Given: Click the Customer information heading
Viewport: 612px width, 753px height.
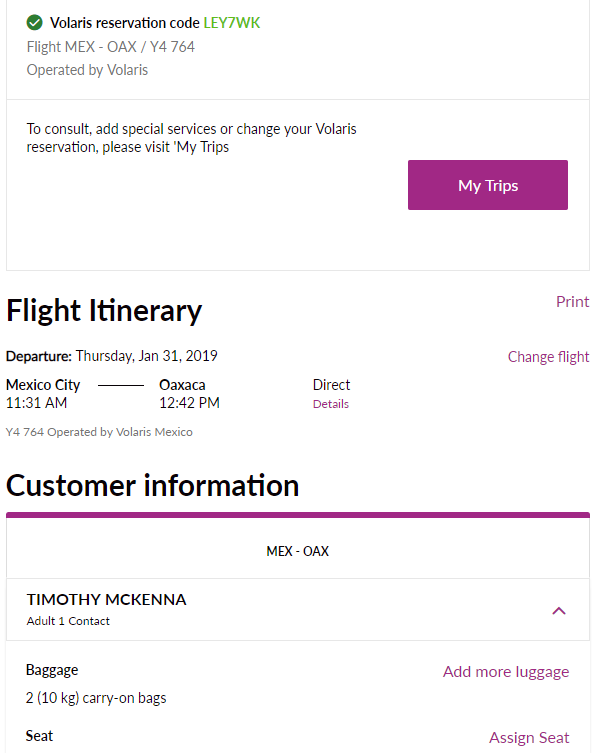Looking at the screenshot, I should [152, 485].
